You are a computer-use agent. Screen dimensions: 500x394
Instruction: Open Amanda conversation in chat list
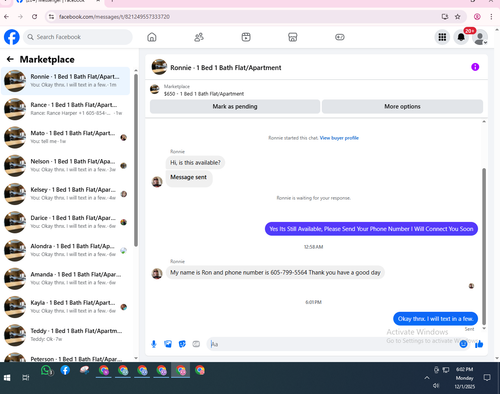coord(66,278)
